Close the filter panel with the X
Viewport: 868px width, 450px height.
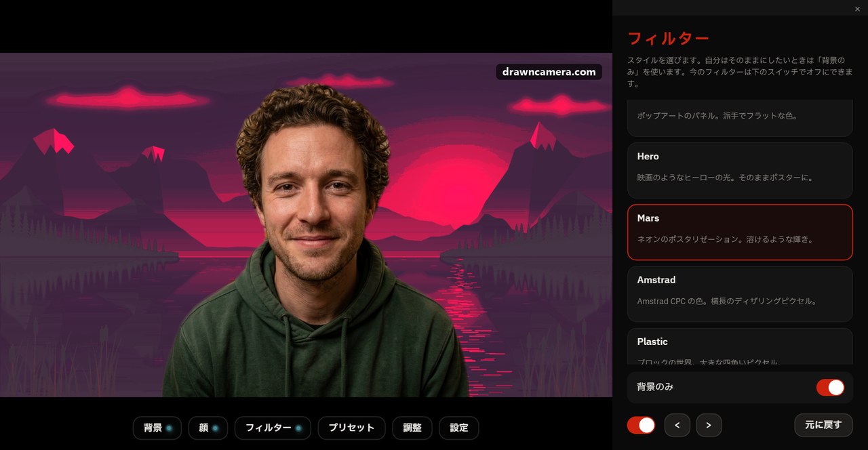pyautogui.click(x=858, y=8)
